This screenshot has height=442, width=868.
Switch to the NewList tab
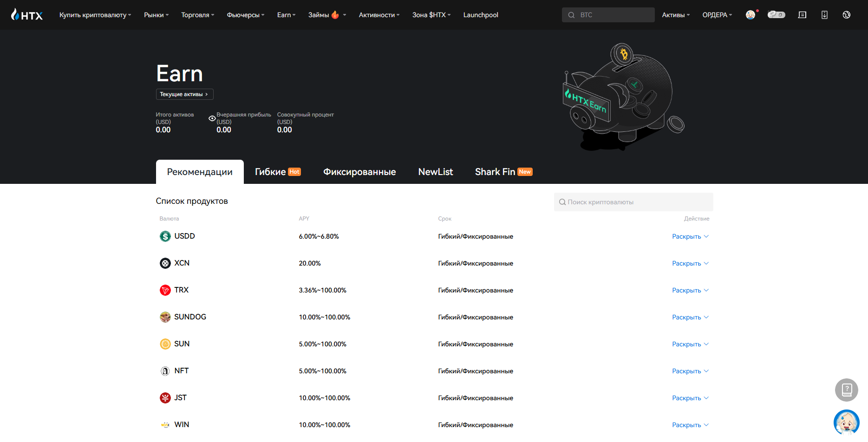436,172
